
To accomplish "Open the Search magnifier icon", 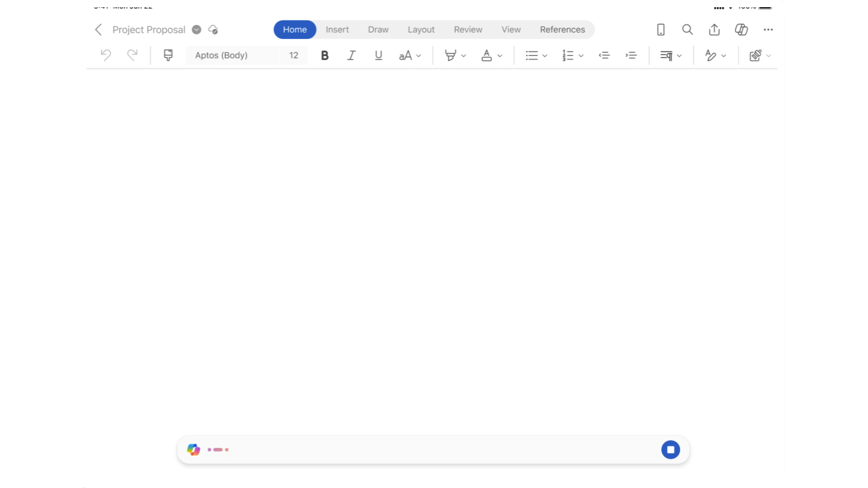I will pyautogui.click(x=687, y=30).
